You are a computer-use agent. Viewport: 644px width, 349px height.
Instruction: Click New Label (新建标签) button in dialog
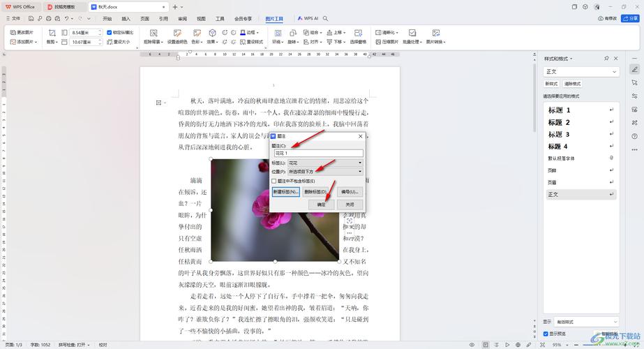(286, 192)
